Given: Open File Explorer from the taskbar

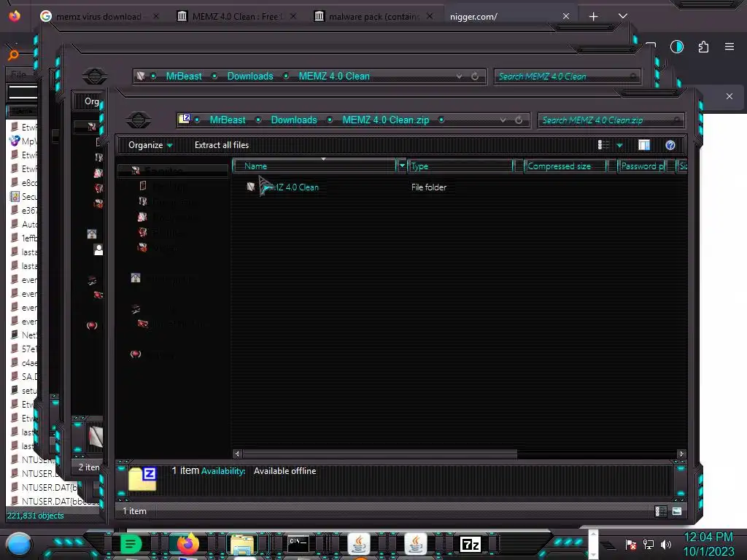Looking at the screenshot, I should (x=242, y=544).
